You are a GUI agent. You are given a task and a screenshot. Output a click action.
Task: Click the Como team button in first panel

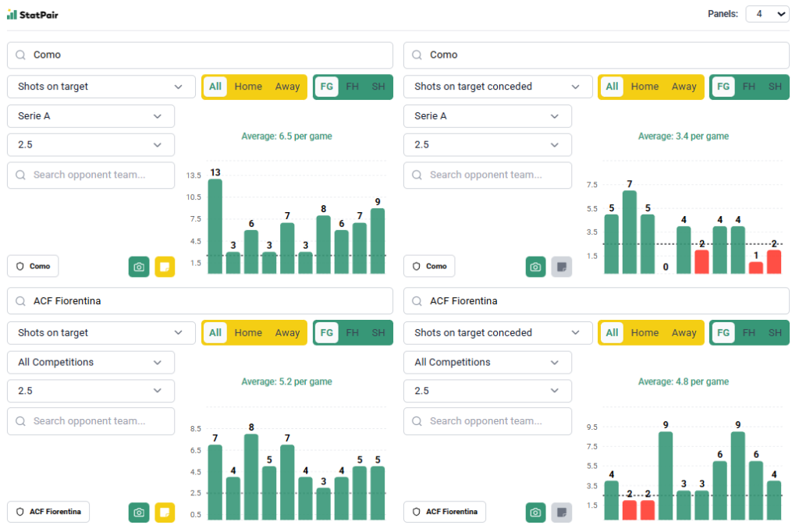pyautogui.click(x=33, y=266)
